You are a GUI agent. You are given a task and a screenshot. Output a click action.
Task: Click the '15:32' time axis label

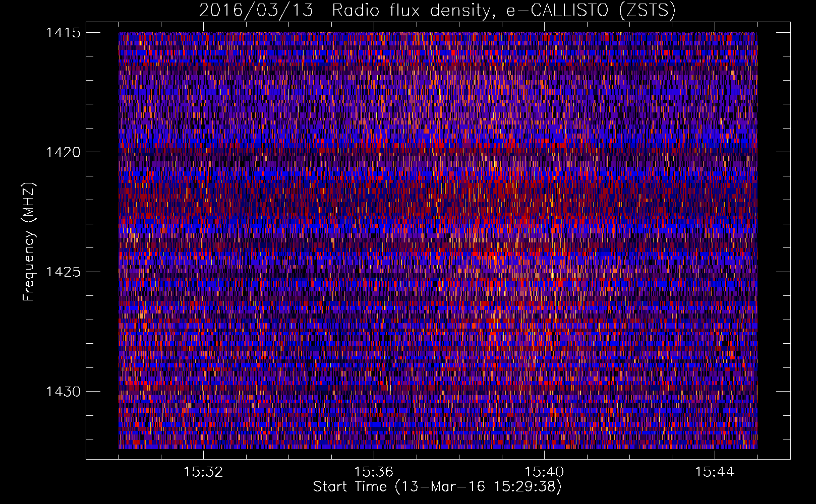(x=203, y=472)
